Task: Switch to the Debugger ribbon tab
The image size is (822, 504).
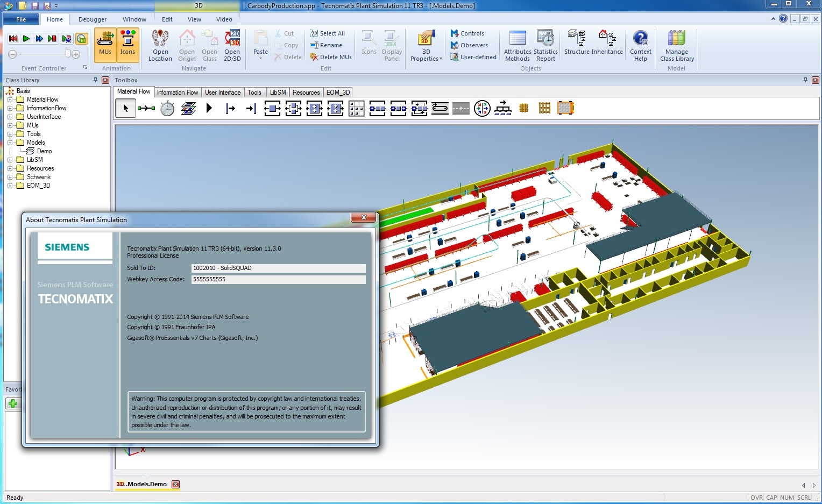Action: [93, 19]
